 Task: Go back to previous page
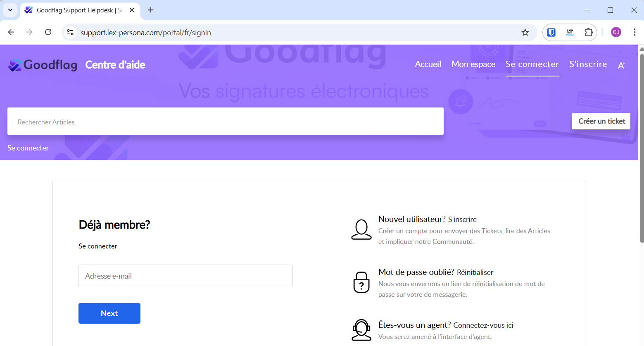[11, 32]
